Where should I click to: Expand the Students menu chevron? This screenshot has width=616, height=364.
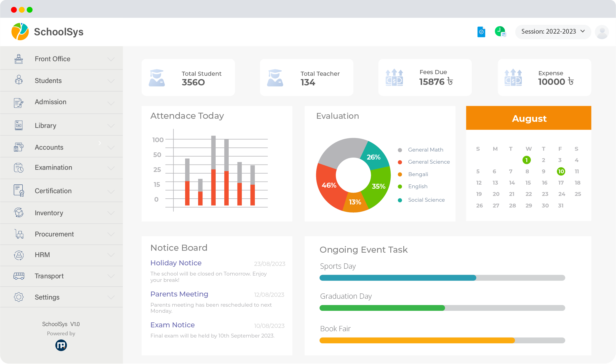111,81
